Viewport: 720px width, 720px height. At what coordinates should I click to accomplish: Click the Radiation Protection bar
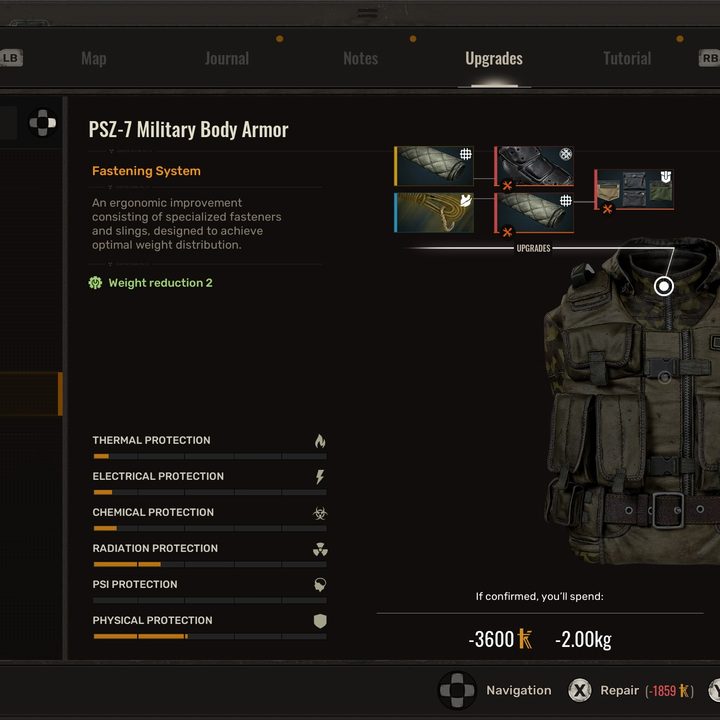tap(210, 564)
